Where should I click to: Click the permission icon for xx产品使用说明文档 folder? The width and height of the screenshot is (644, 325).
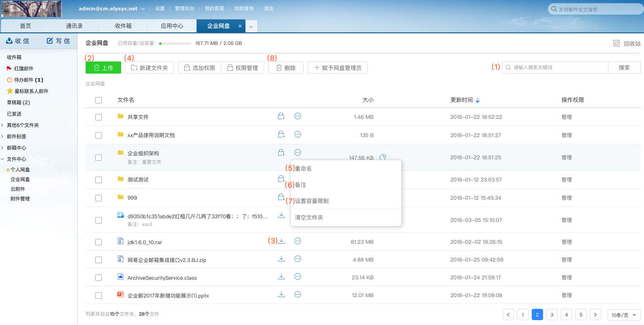(281, 135)
